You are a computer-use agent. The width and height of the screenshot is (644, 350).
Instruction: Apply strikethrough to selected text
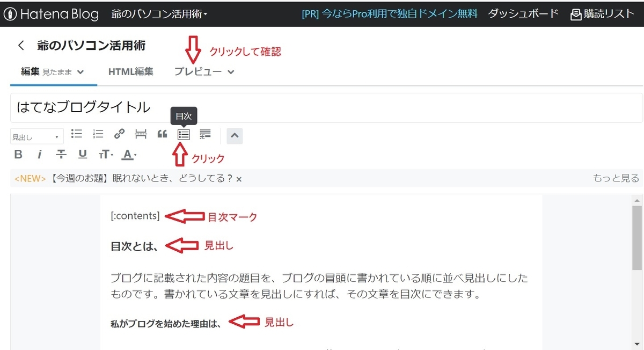click(61, 154)
